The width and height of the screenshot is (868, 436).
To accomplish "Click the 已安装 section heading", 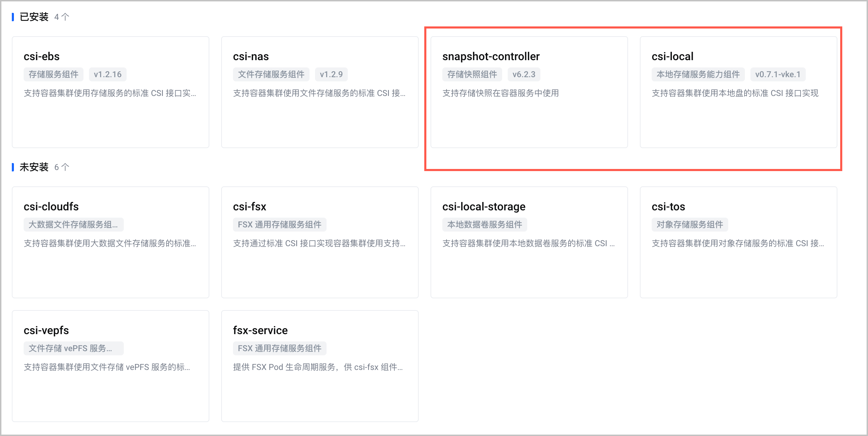I will click(34, 17).
